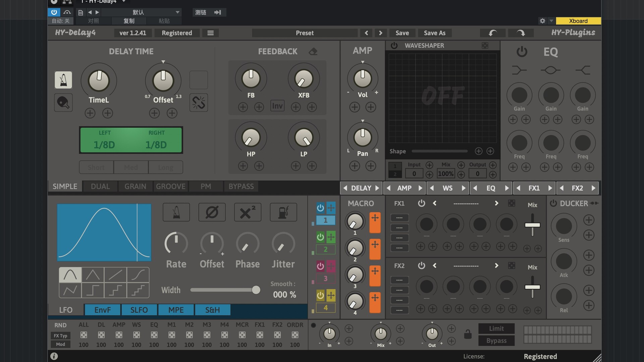Click the Width slider in the LFO section
644x362 pixels.
(x=225, y=290)
